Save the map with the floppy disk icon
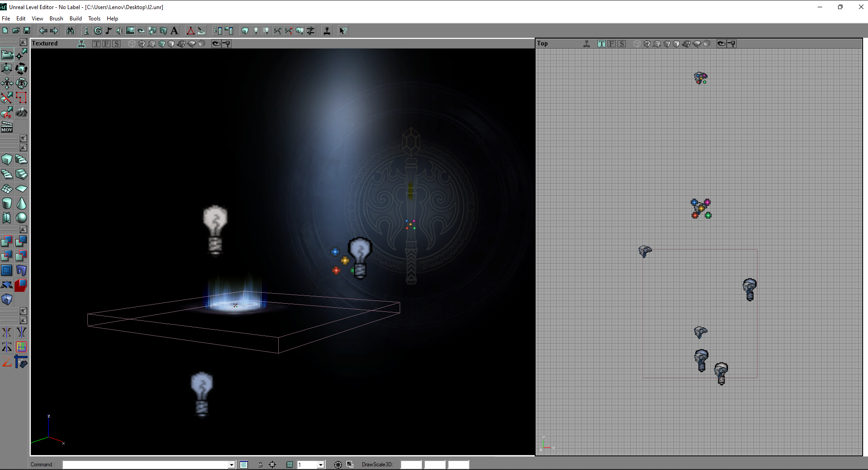Image resolution: width=868 pixels, height=470 pixels. pos(27,30)
